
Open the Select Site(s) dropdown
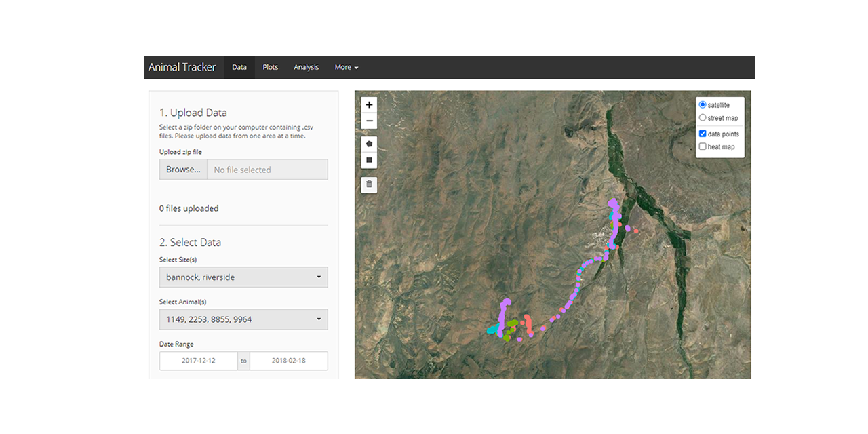[x=243, y=277]
